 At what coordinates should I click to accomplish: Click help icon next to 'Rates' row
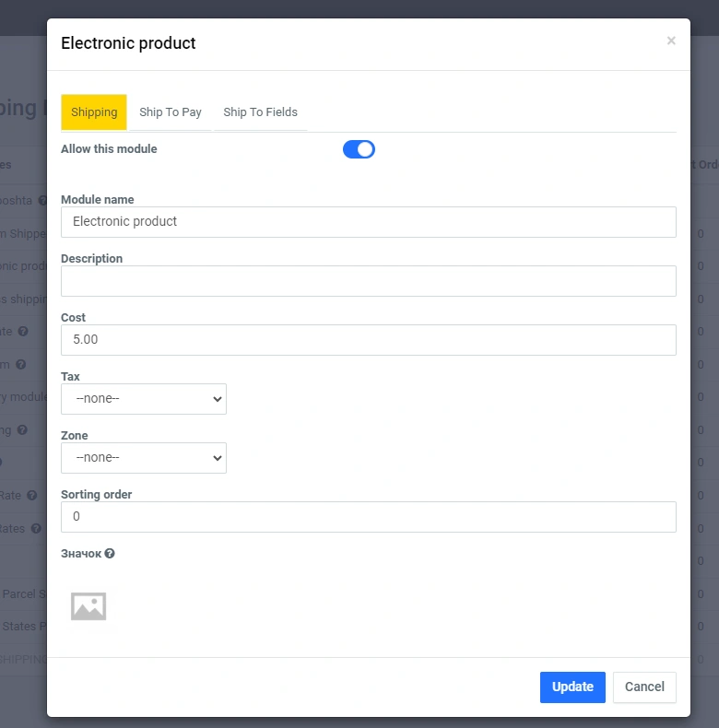click(x=36, y=529)
